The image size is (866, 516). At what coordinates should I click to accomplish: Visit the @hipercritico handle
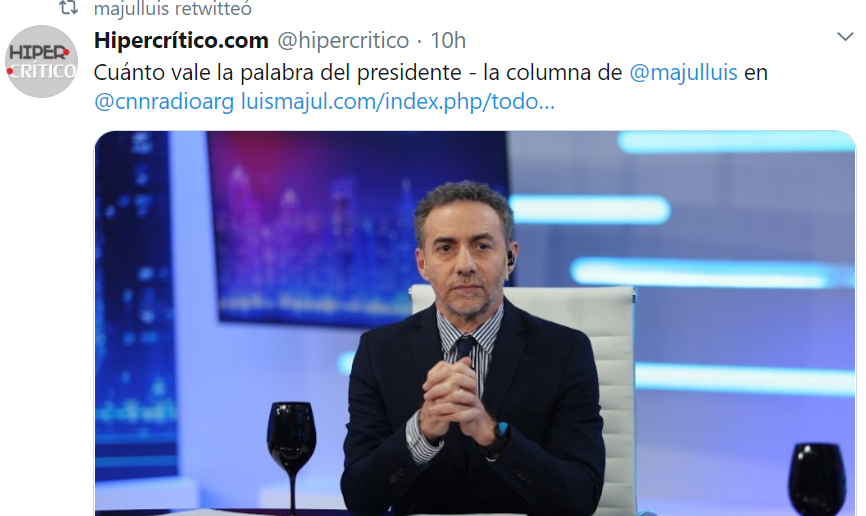[x=342, y=40]
